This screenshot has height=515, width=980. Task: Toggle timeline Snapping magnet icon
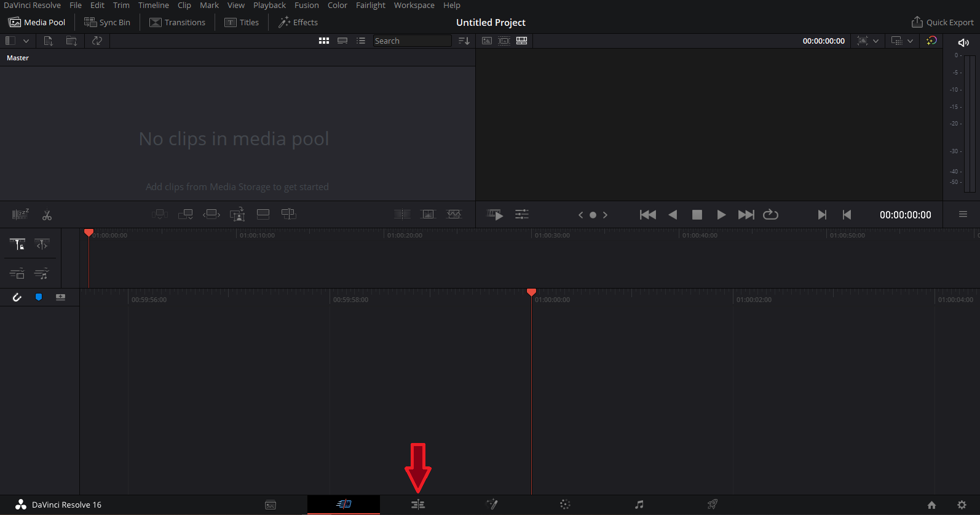click(x=17, y=297)
